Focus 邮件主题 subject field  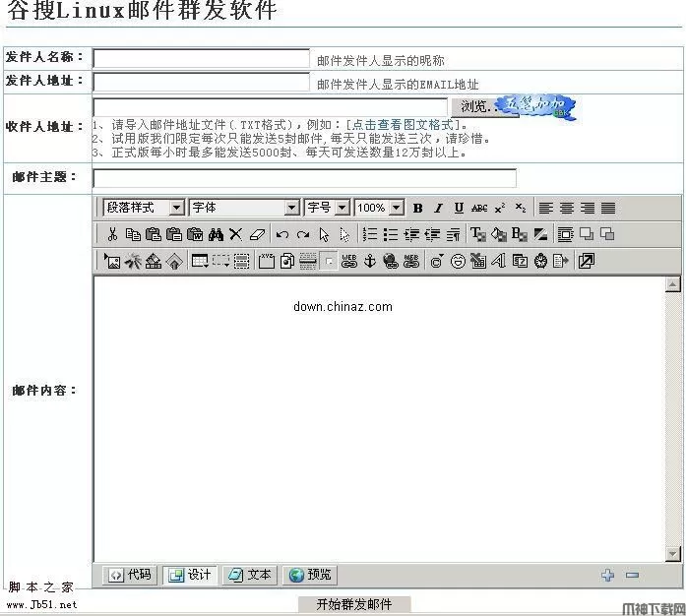pos(304,178)
